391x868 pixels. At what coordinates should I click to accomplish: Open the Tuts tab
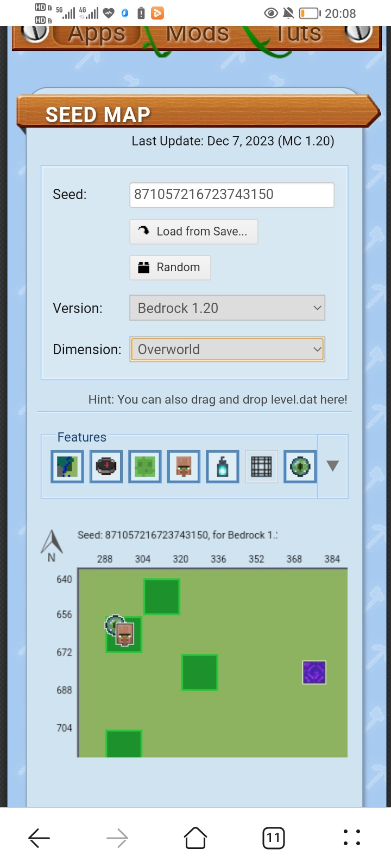click(x=299, y=34)
